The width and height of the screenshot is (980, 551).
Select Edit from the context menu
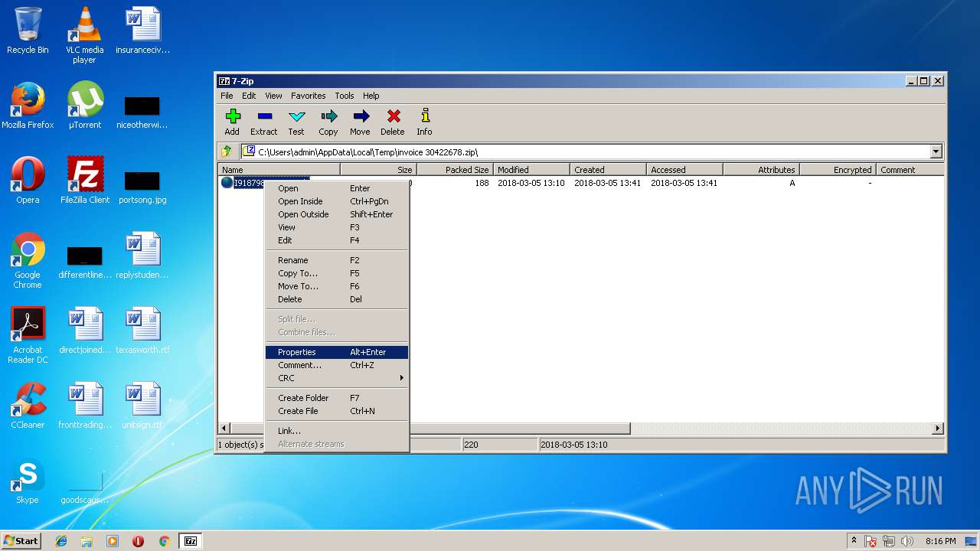337,240
